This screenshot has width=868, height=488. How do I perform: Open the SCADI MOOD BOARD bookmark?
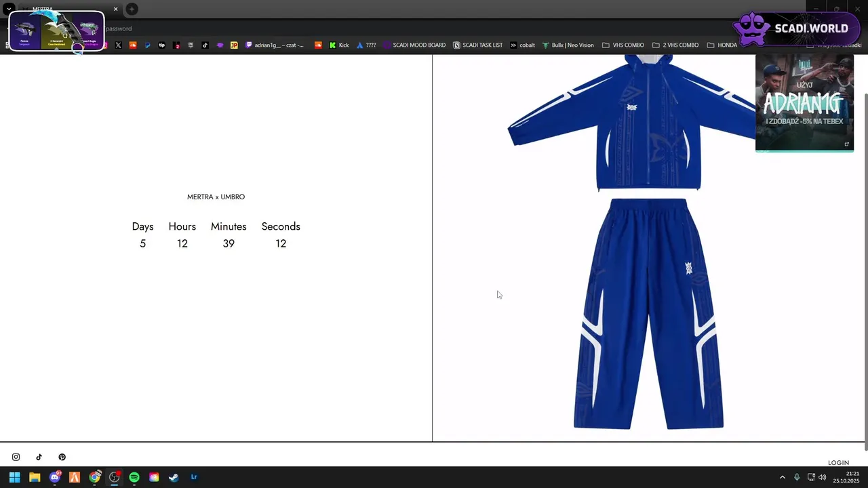pyautogui.click(x=414, y=45)
